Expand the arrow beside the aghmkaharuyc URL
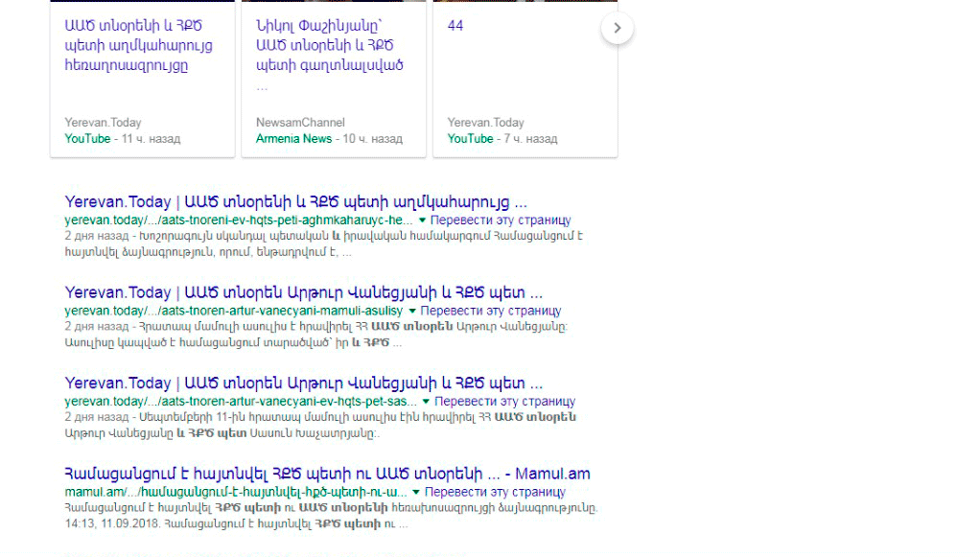This screenshot has height=557, width=980. tap(421, 220)
